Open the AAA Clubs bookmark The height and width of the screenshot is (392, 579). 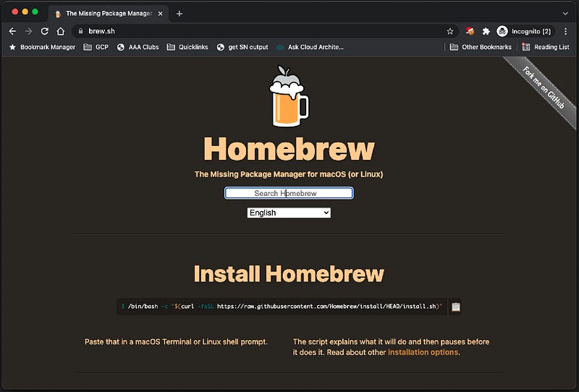click(x=138, y=47)
